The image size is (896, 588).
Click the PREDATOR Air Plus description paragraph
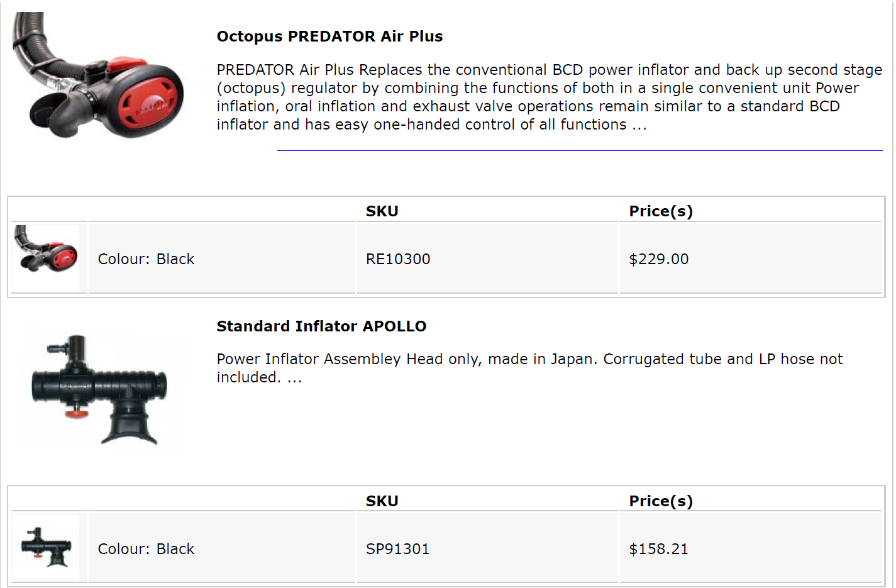(x=550, y=97)
